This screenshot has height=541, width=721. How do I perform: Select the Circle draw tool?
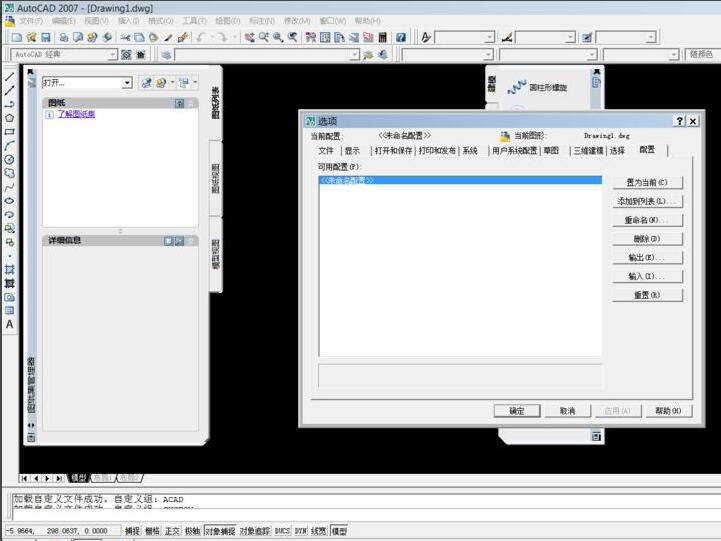(9, 159)
